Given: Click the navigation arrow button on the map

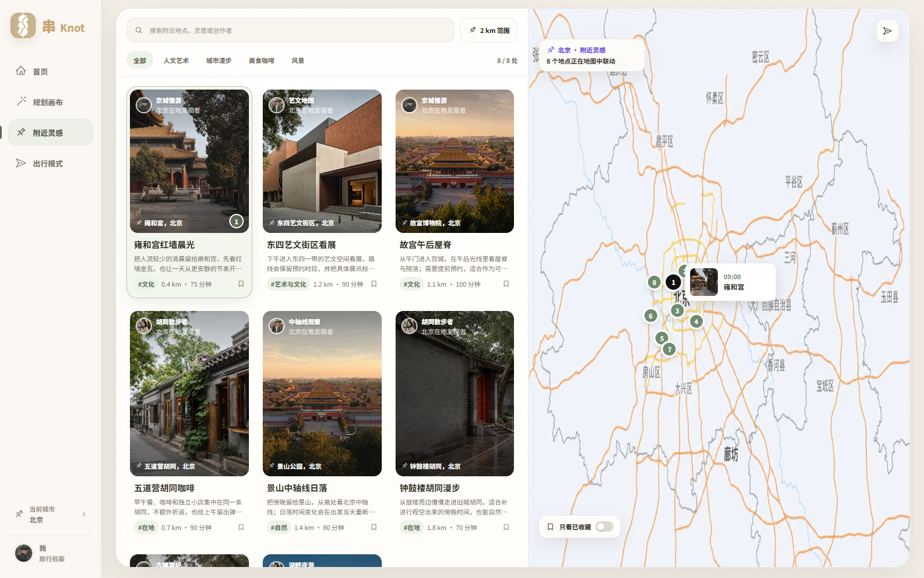Looking at the screenshot, I should point(887,31).
